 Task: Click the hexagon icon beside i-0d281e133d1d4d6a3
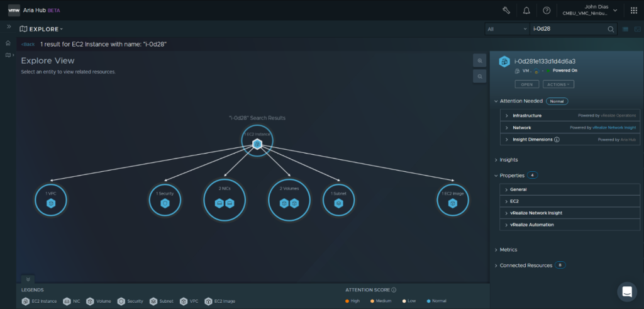click(x=504, y=62)
